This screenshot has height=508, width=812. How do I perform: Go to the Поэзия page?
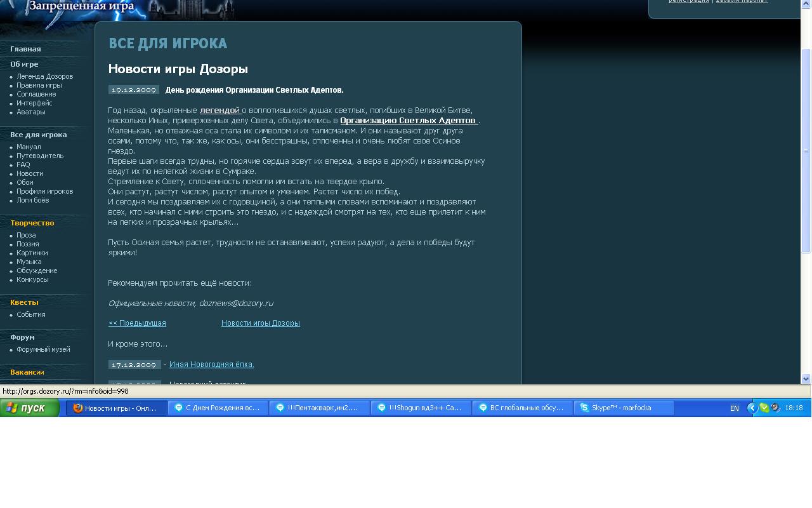coord(28,244)
